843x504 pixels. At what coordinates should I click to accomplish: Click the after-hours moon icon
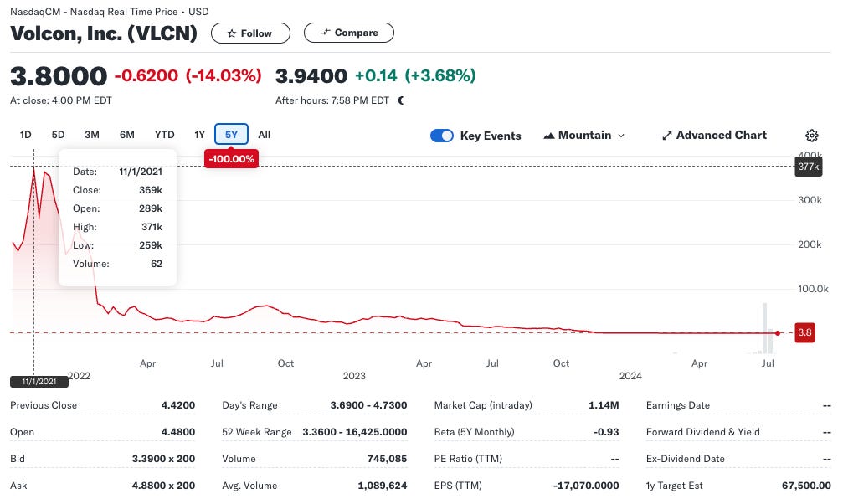400,100
